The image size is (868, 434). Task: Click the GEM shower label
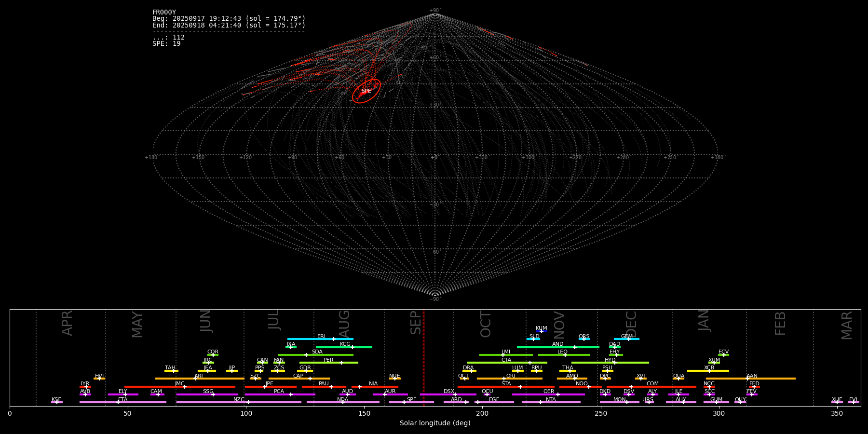[626, 337]
